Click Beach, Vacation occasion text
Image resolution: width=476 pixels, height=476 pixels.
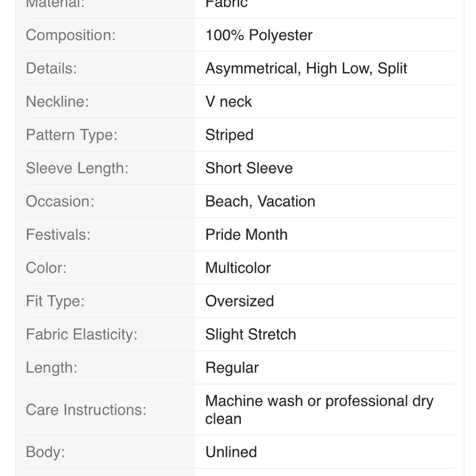[x=260, y=201]
